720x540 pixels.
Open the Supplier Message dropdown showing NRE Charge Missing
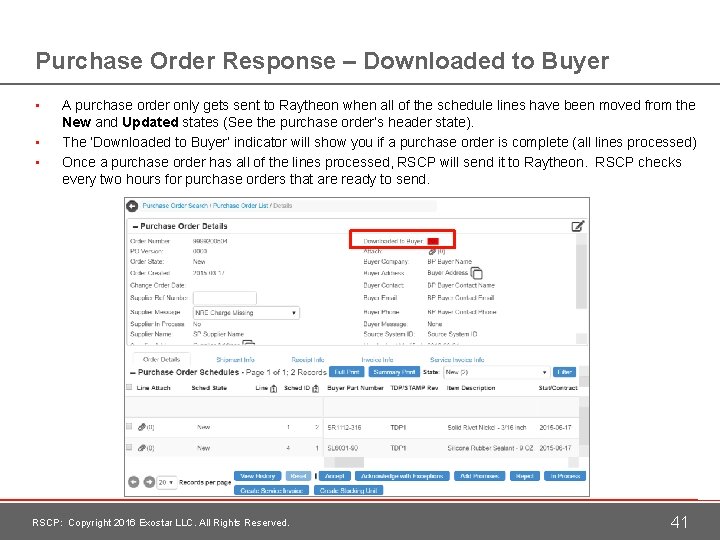(246, 313)
